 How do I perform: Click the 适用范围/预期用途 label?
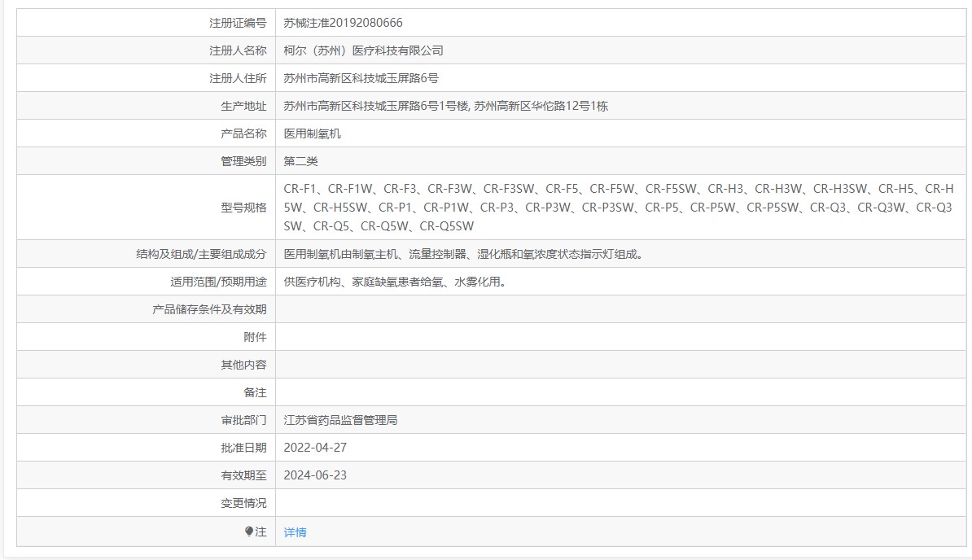click(218, 282)
